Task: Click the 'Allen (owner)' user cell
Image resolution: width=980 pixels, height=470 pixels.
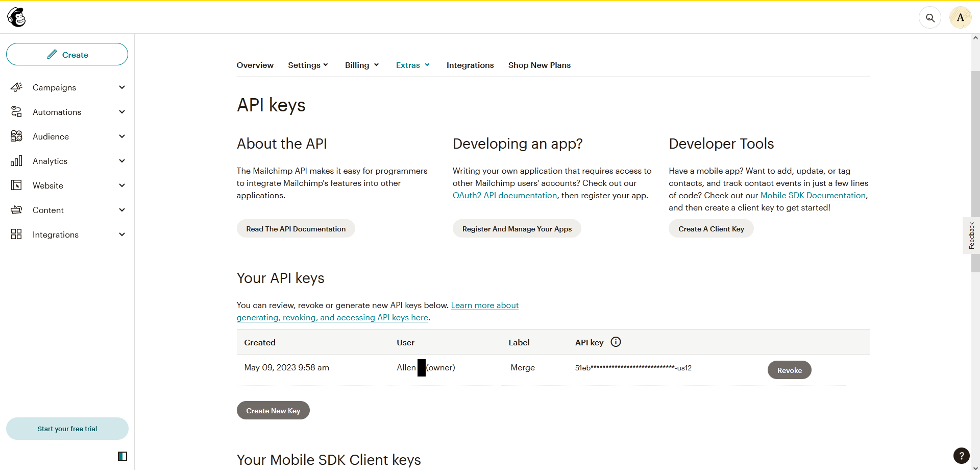Action: (x=426, y=368)
